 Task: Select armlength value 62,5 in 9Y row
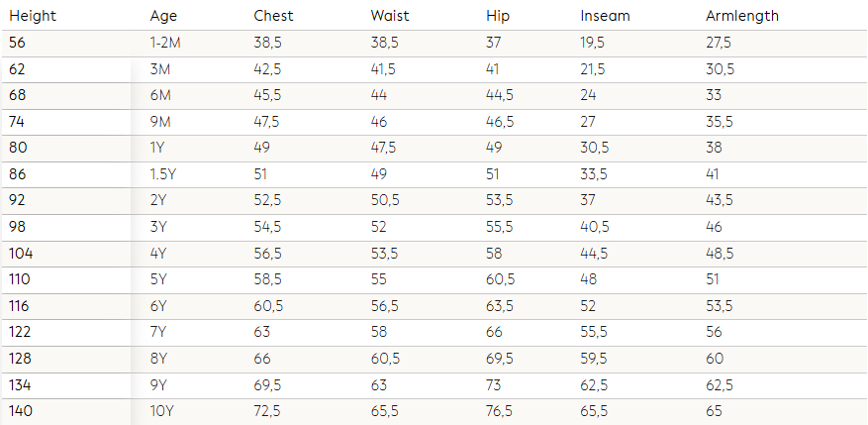click(720, 384)
